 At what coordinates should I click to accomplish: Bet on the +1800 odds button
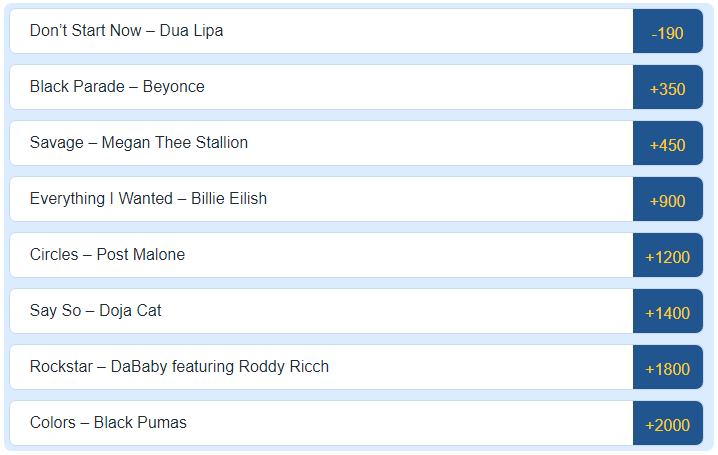click(667, 369)
